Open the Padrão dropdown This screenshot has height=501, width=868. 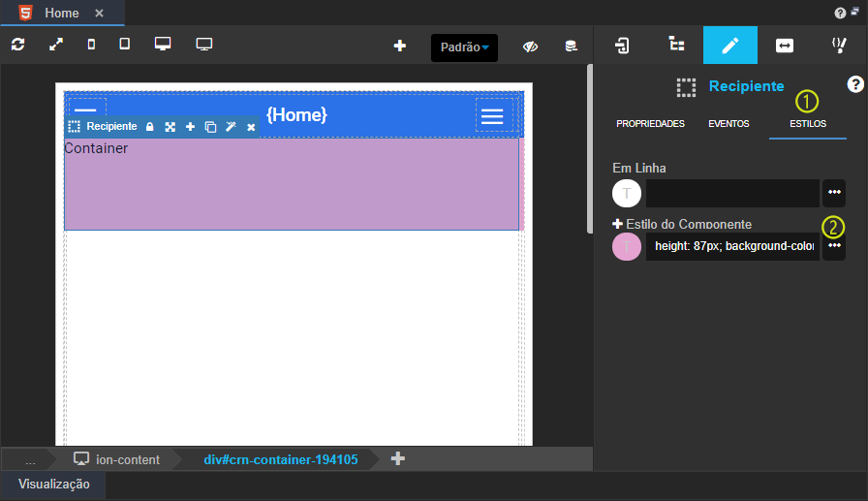(464, 47)
